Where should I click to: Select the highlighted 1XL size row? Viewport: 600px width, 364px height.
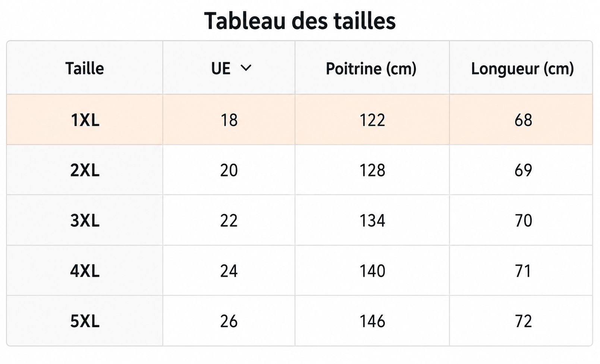(299, 120)
